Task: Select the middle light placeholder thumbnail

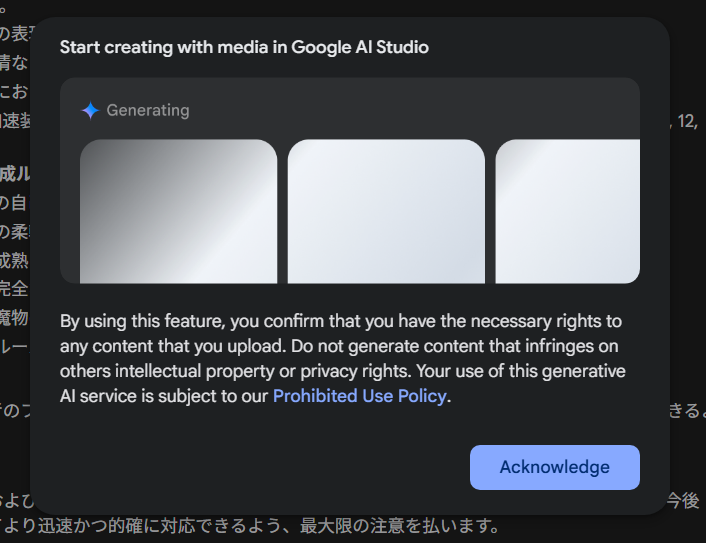Action: [386, 211]
